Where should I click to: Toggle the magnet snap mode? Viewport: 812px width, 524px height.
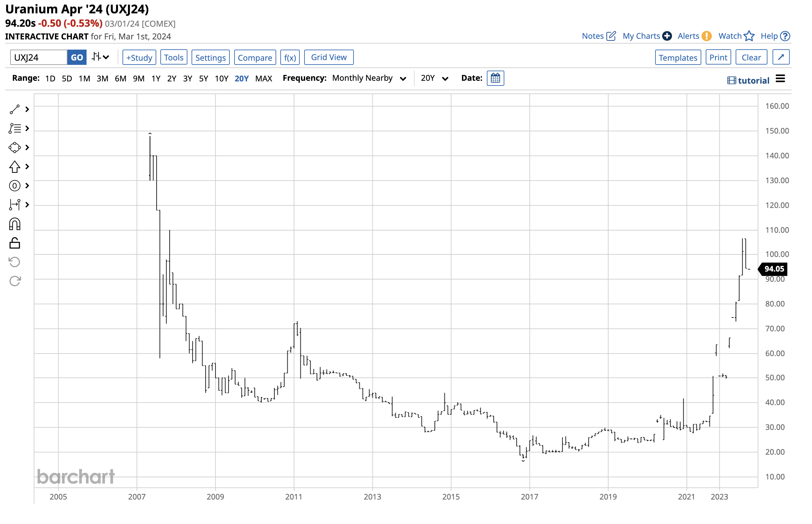[x=15, y=224]
